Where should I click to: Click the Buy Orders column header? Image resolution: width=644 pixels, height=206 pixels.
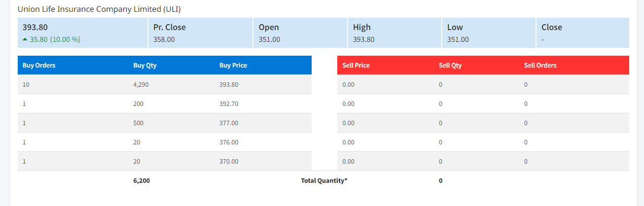point(39,65)
